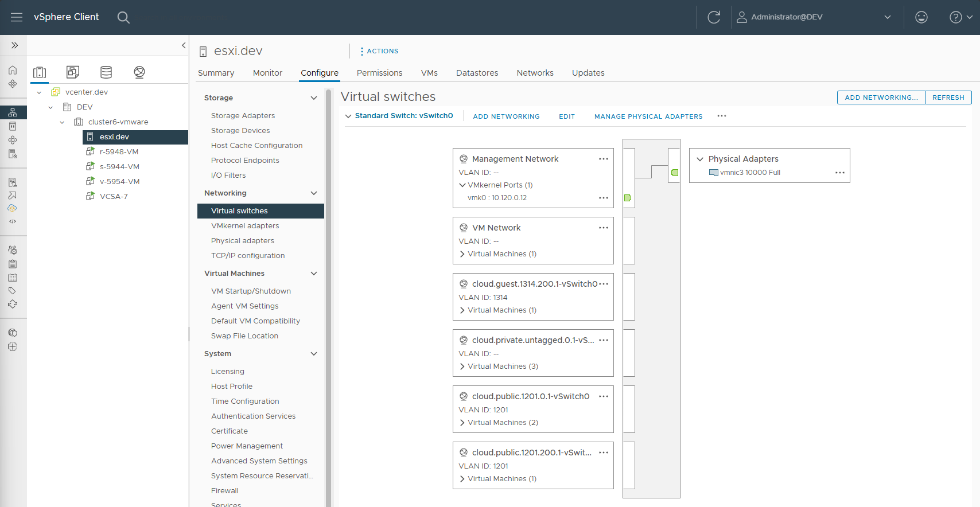
Task: Select VMkernel adapters in Networking list
Action: (x=245, y=226)
